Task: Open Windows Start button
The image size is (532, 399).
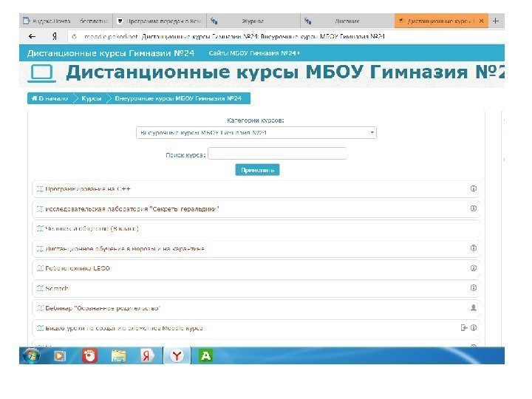Action: click(x=31, y=355)
